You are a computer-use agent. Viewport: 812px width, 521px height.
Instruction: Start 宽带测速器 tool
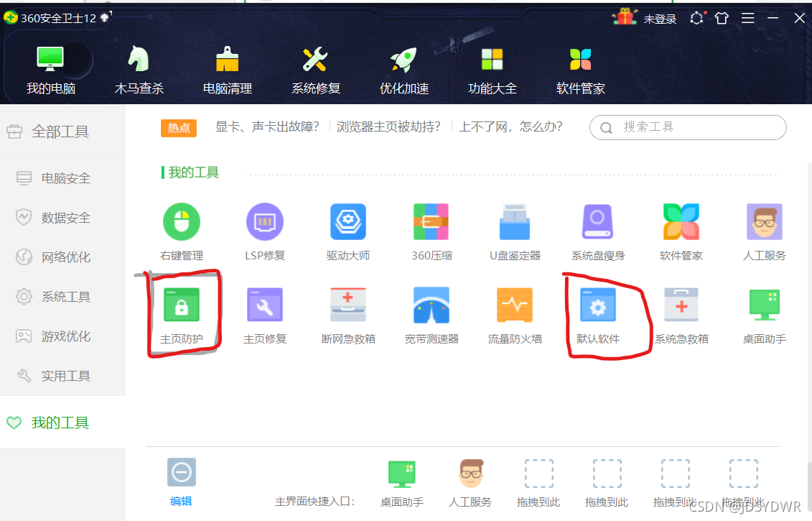point(431,315)
